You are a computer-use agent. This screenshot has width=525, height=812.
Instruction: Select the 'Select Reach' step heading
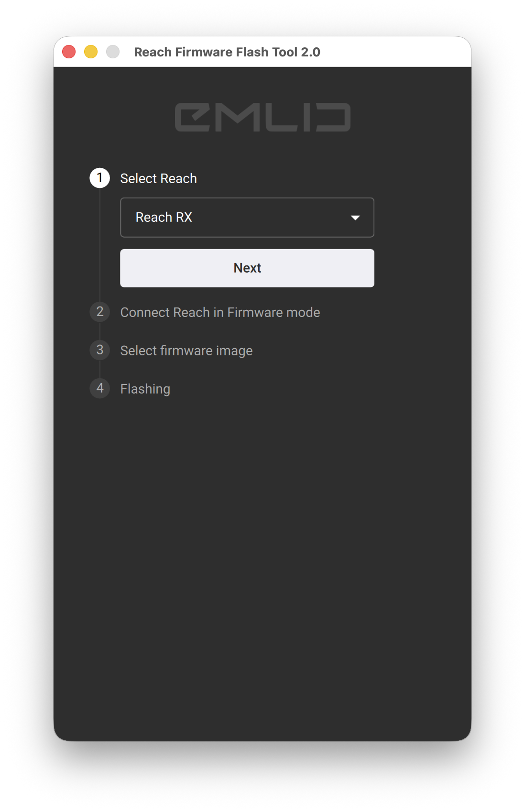click(x=158, y=178)
